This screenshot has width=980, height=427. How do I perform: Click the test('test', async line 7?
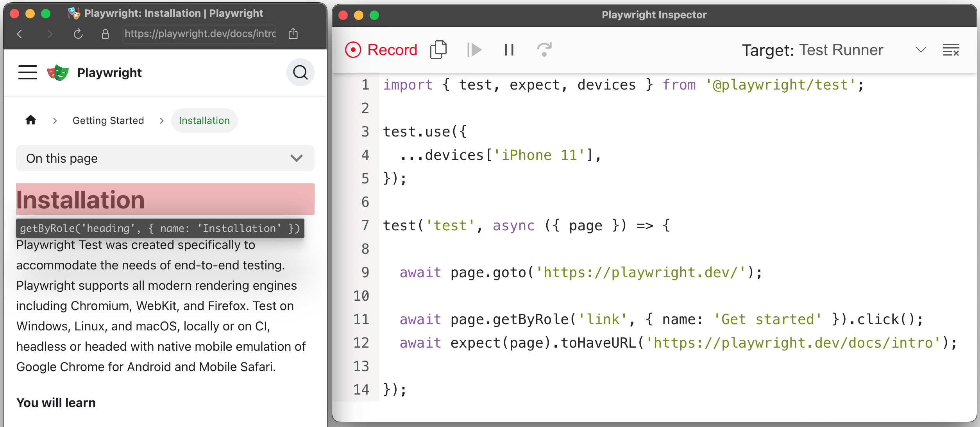point(526,226)
